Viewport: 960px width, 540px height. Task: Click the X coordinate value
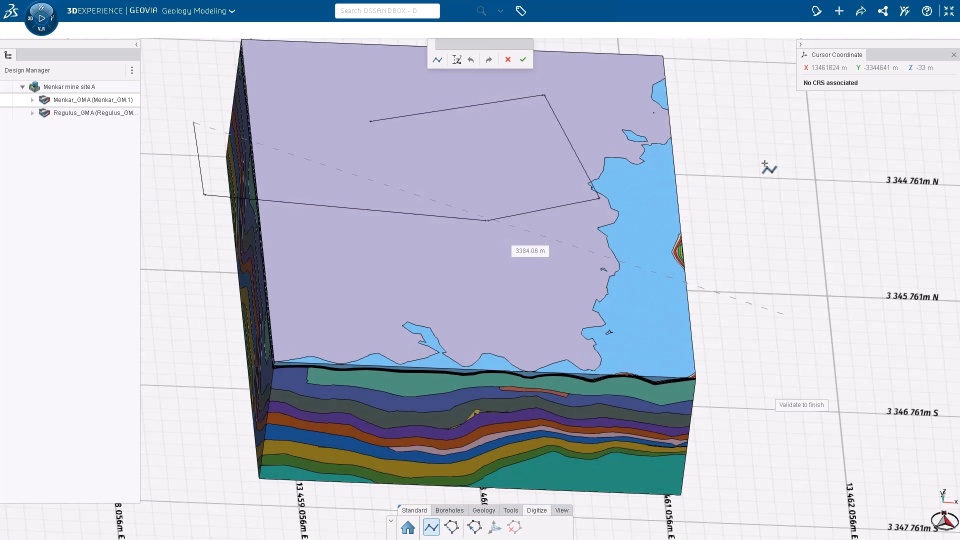tap(830, 68)
